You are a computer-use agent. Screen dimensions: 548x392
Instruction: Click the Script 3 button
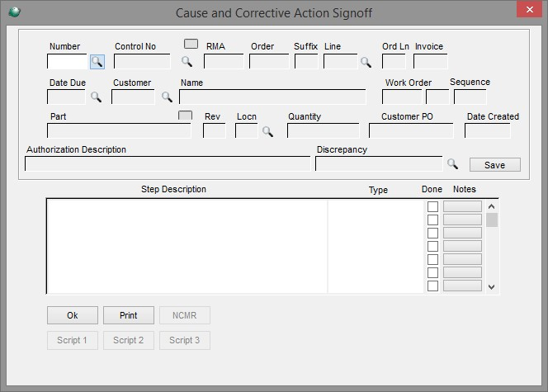pyautogui.click(x=185, y=340)
